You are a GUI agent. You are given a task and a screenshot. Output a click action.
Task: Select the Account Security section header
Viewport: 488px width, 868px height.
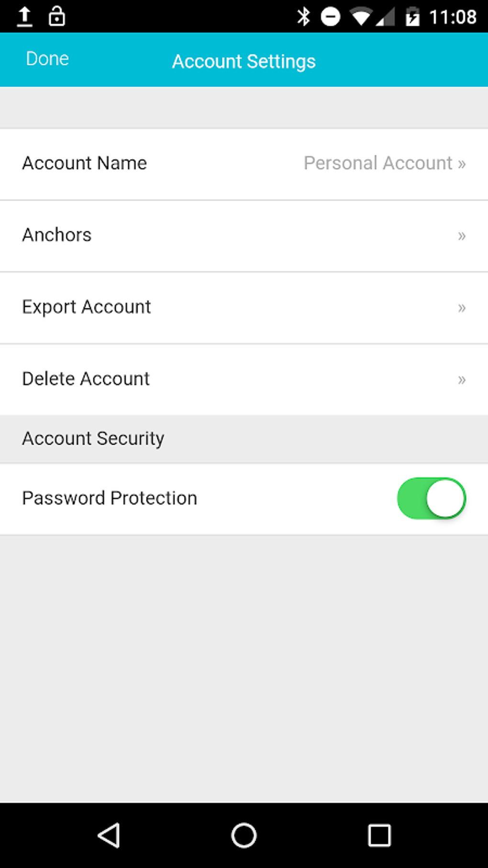(x=93, y=438)
